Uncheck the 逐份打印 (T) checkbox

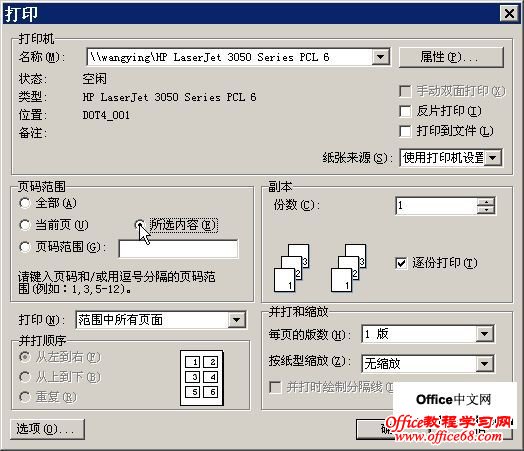point(401,263)
